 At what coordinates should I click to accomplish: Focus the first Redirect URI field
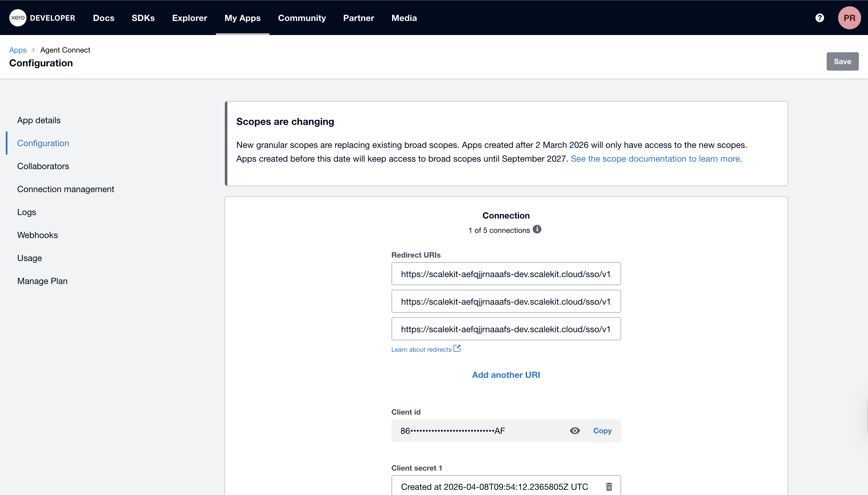(506, 274)
